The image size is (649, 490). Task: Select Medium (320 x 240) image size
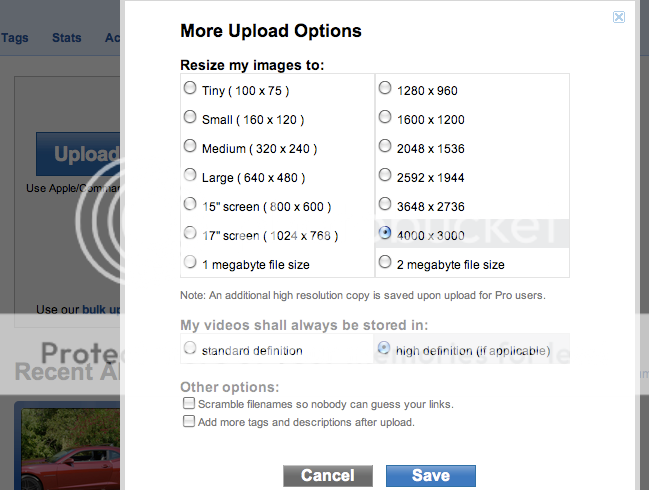click(190, 146)
